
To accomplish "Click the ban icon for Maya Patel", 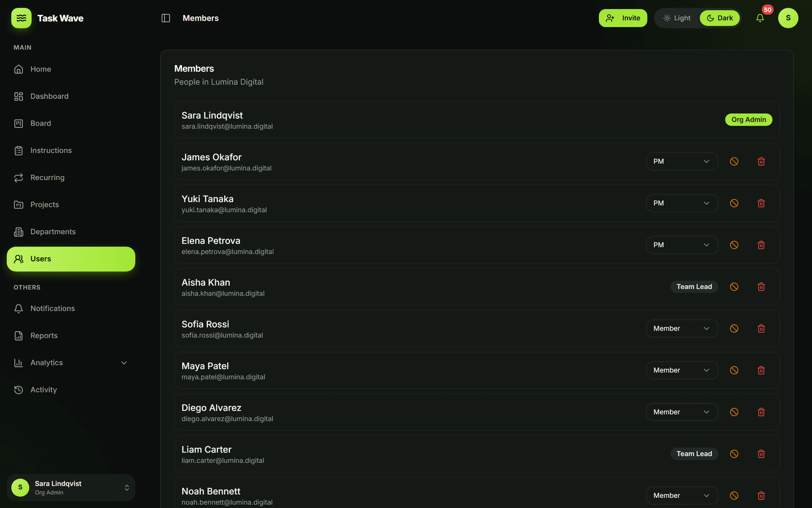I will [734, 370].
